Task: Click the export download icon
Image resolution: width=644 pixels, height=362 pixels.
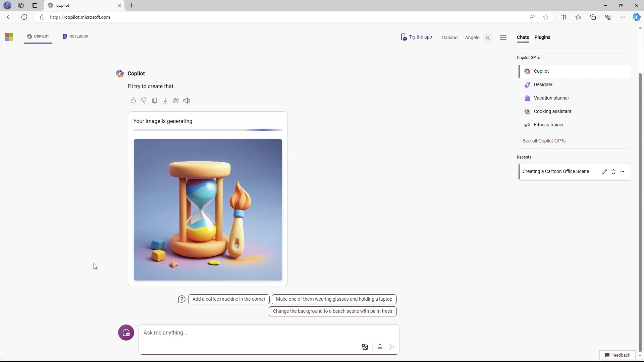Action: (x=165, y=101)
